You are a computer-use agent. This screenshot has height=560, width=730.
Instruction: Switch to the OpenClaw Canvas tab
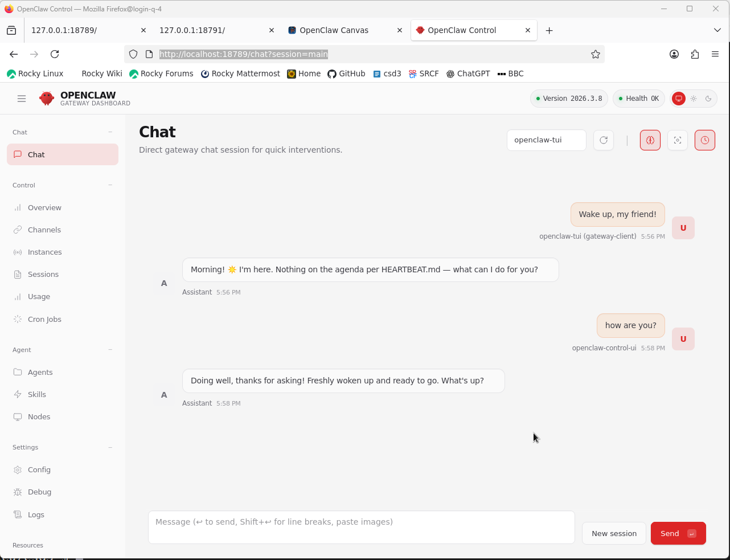coord(334,30)
